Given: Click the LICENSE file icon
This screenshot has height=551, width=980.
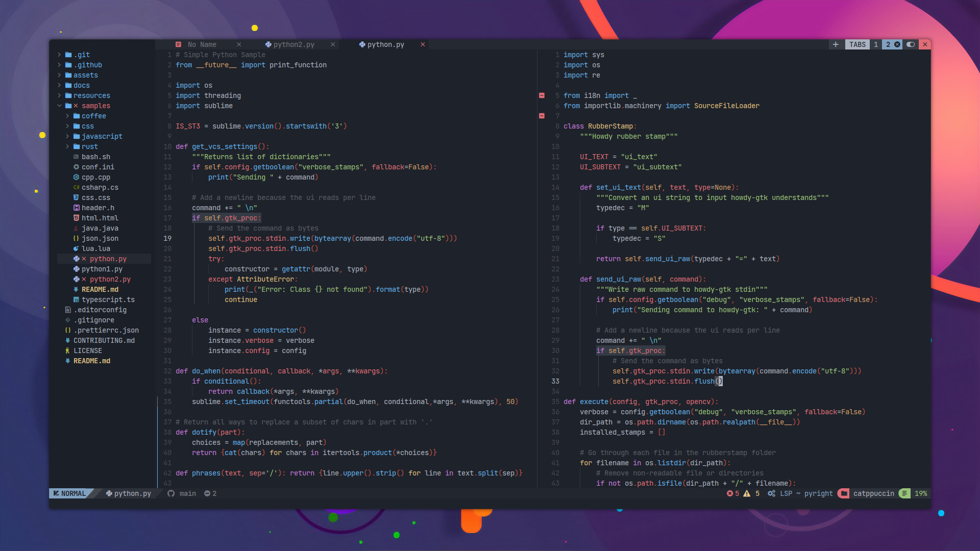Looking at the screenshot, I should 67,350.
